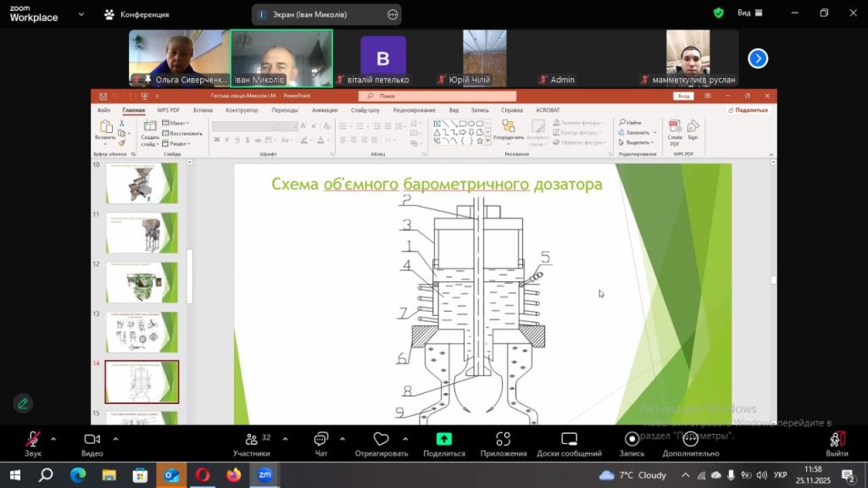The image size is (868, 488).
Task: Open the Чат chat panel
Action: (x=320, y=440)
